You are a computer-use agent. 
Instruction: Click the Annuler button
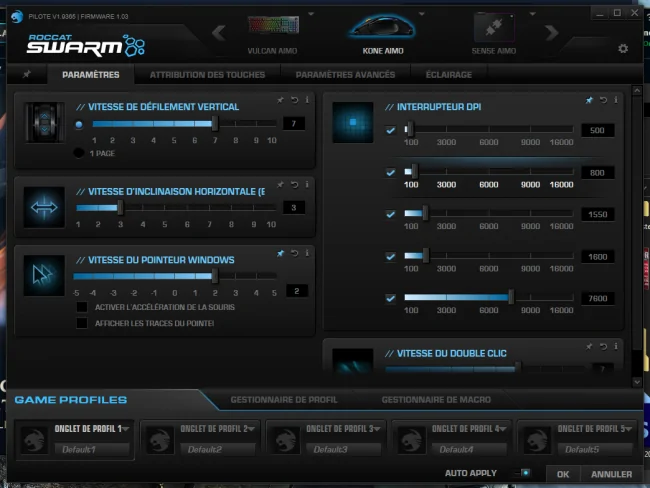pyautogui.click(x=611, y=474)
